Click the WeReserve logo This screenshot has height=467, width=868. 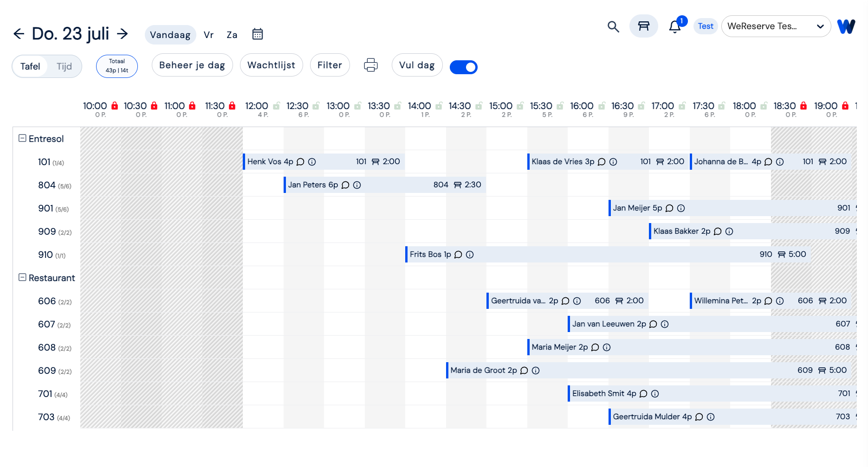846,26
